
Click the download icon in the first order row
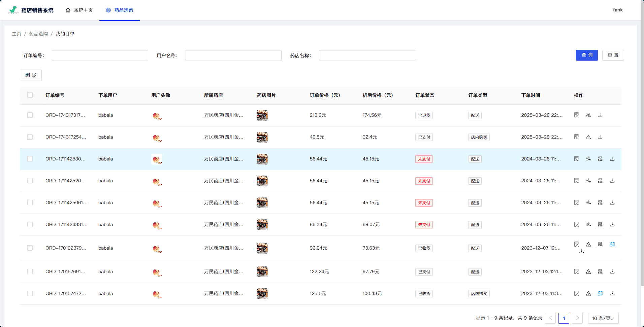(x=600, y=115)
